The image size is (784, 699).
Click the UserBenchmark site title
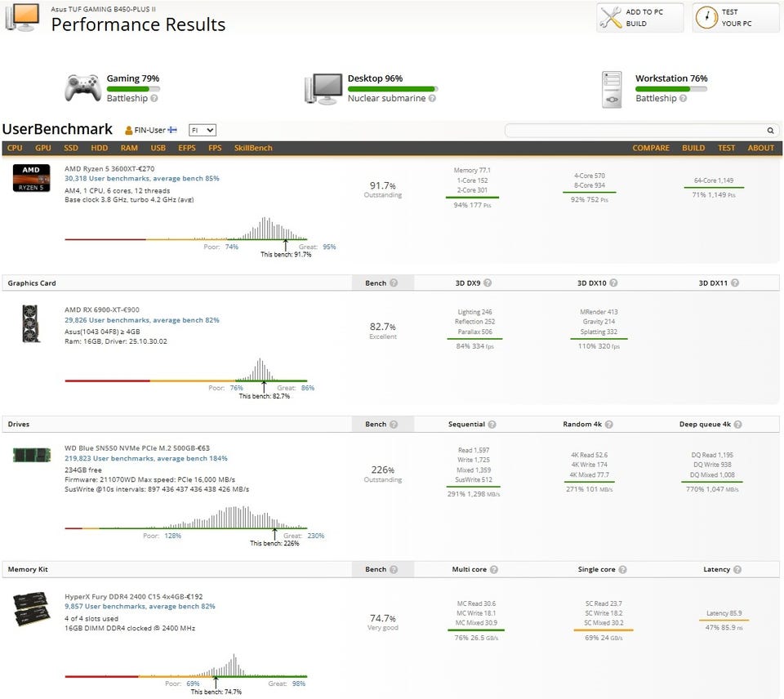57,129
